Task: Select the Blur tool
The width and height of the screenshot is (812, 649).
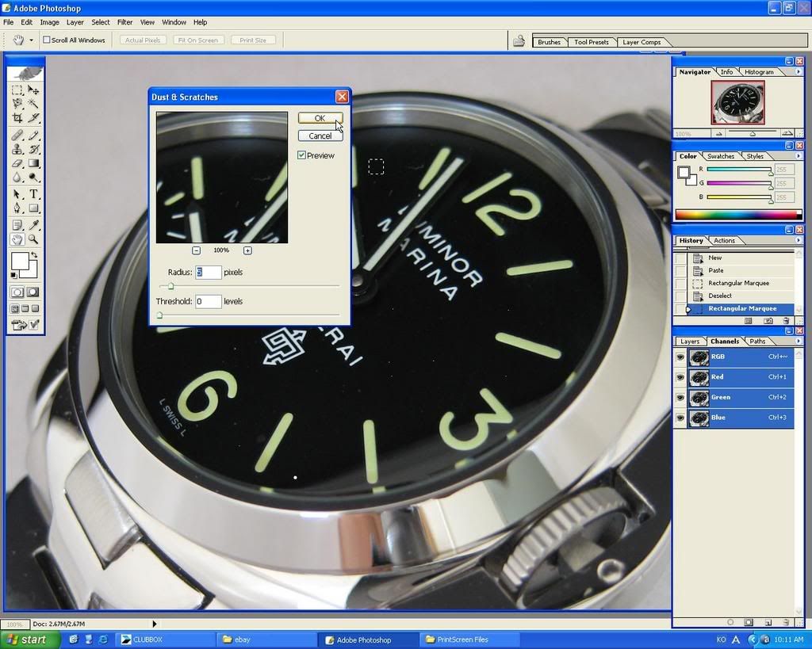Action: (x=17, y=178)
